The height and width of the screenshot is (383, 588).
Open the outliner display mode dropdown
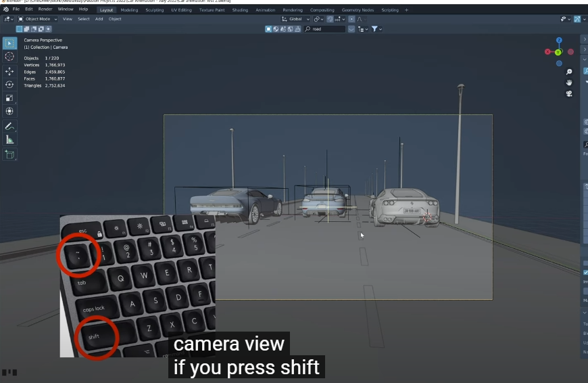[x=363, y=29]
